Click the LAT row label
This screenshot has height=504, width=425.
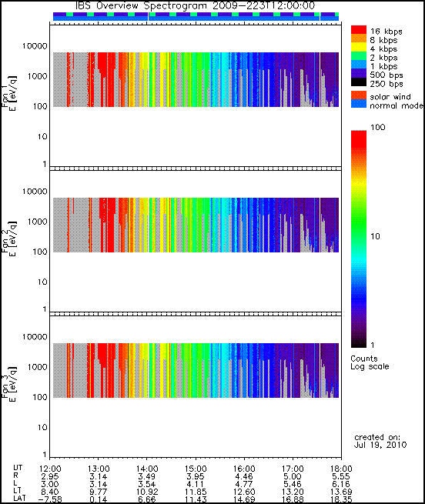click(19, 499)
